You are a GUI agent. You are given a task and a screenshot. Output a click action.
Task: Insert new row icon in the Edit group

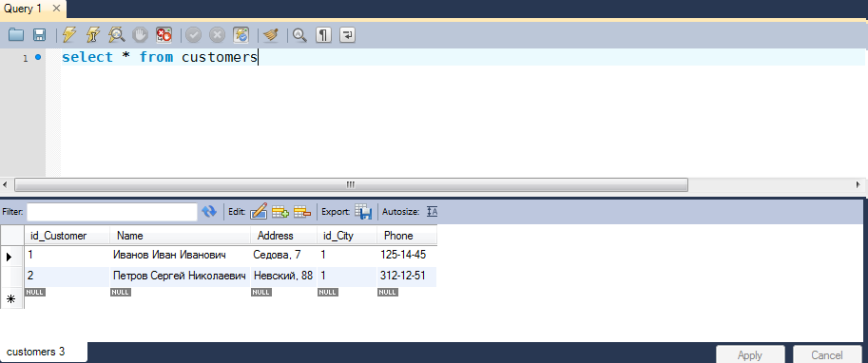coord(280,211)
